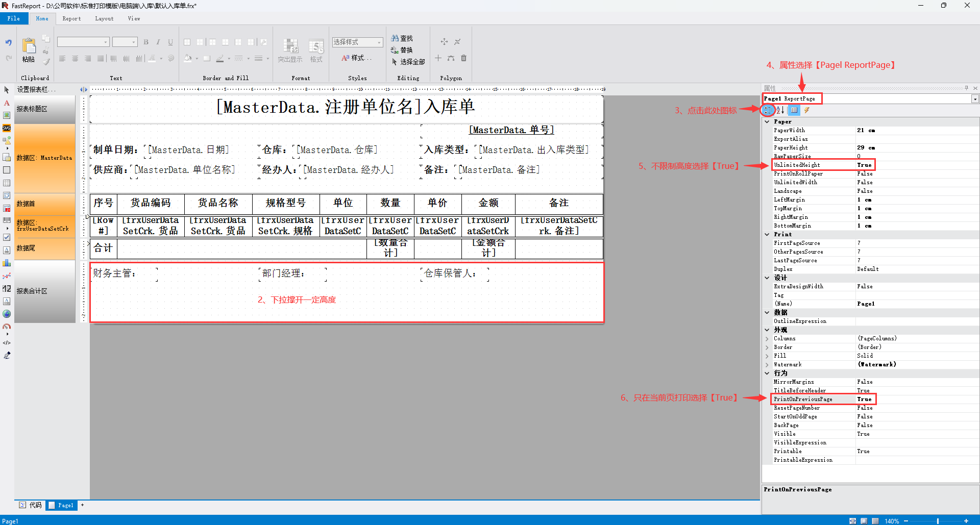980x525 pixels.
Task: Click the text font color icon
Action: tap(152, 59)
